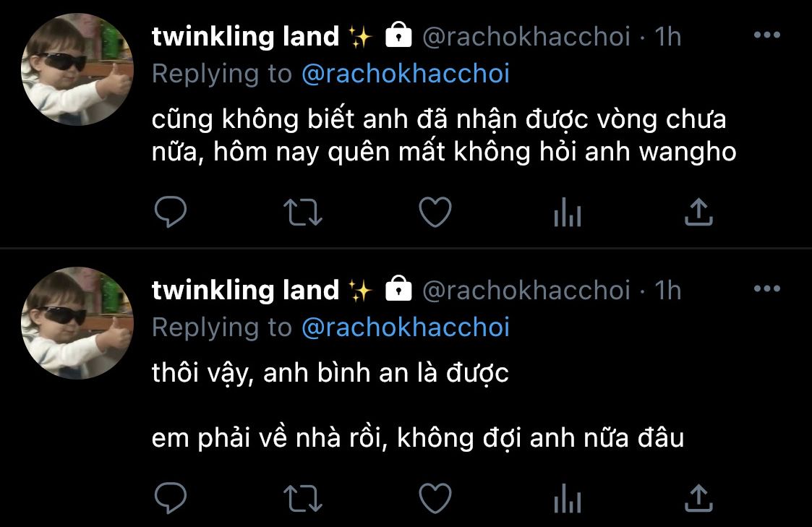Reply to the 'thôi vậy' tweet
812x527 pixels.
point(171,497)
